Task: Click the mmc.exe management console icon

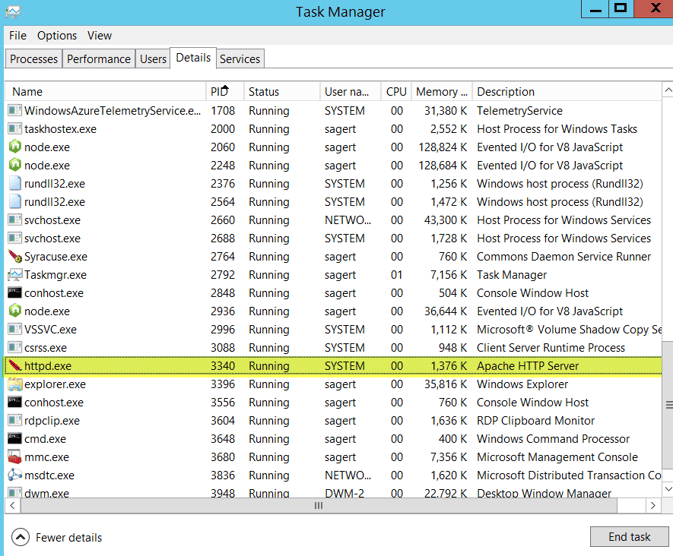Action: click(x=14, y=457)
